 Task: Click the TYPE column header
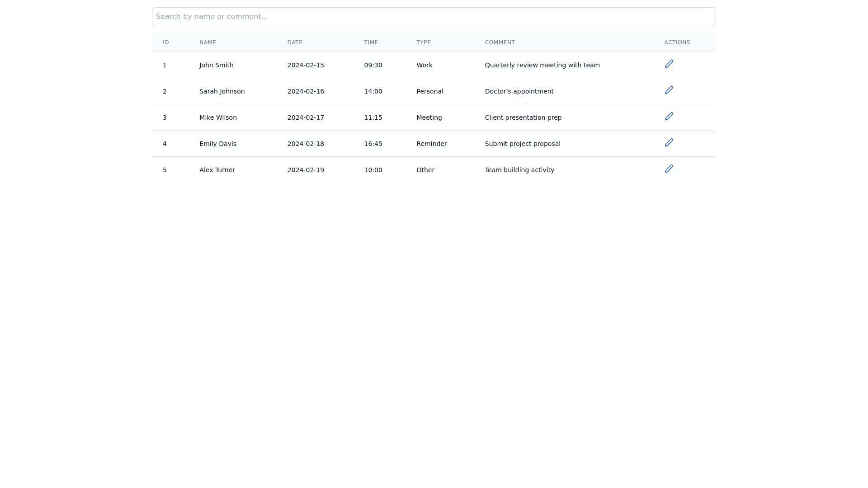click(423, 42)
